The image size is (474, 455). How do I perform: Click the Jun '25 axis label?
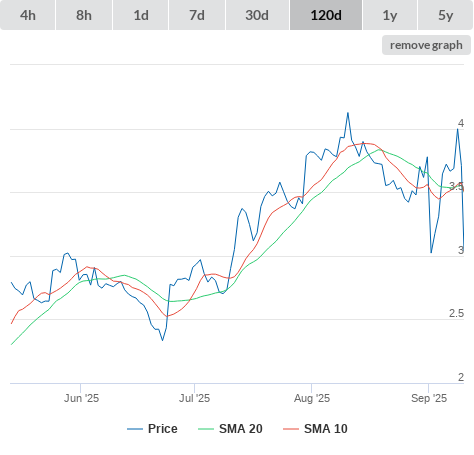pyautogui.click(x=81, y=398)
